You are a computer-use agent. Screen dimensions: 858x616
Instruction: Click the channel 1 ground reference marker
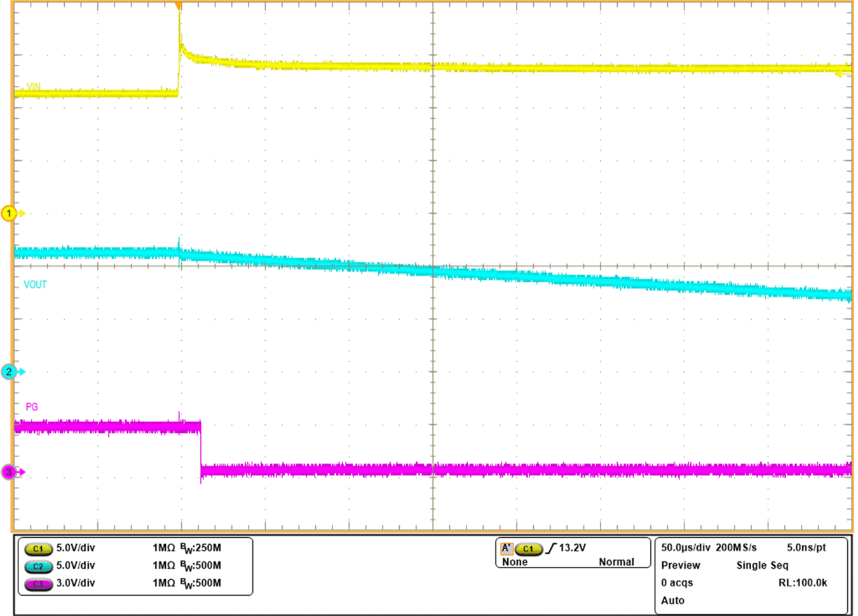click(8, 214)
